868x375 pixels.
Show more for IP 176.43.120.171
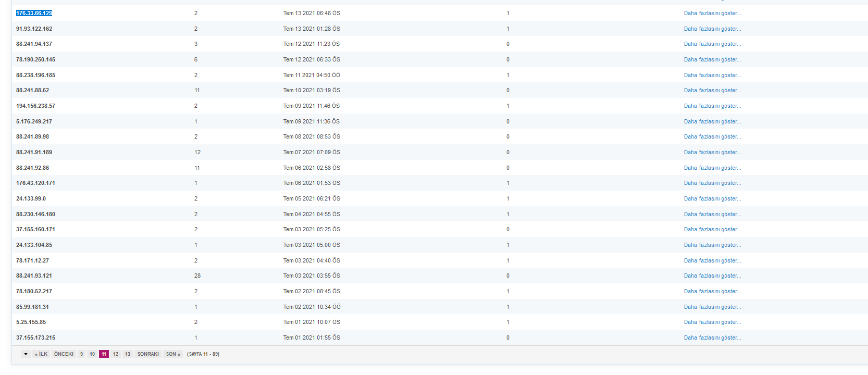point(712,183)
